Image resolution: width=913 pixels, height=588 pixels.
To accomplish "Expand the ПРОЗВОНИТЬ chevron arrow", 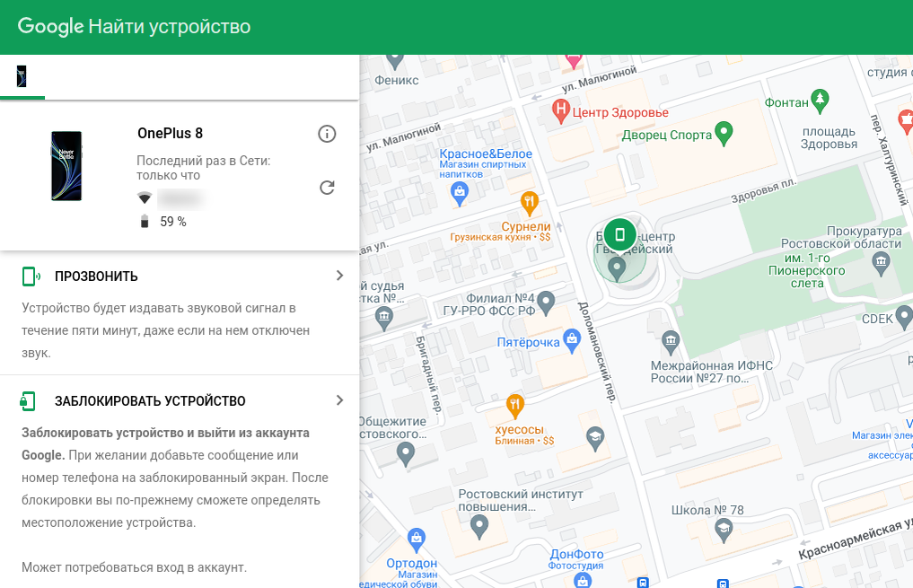I will (x=340, y=276).
